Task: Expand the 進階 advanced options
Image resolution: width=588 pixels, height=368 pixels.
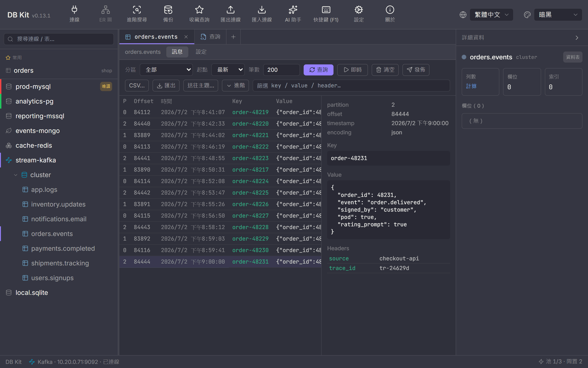Action: coord(236,85)
